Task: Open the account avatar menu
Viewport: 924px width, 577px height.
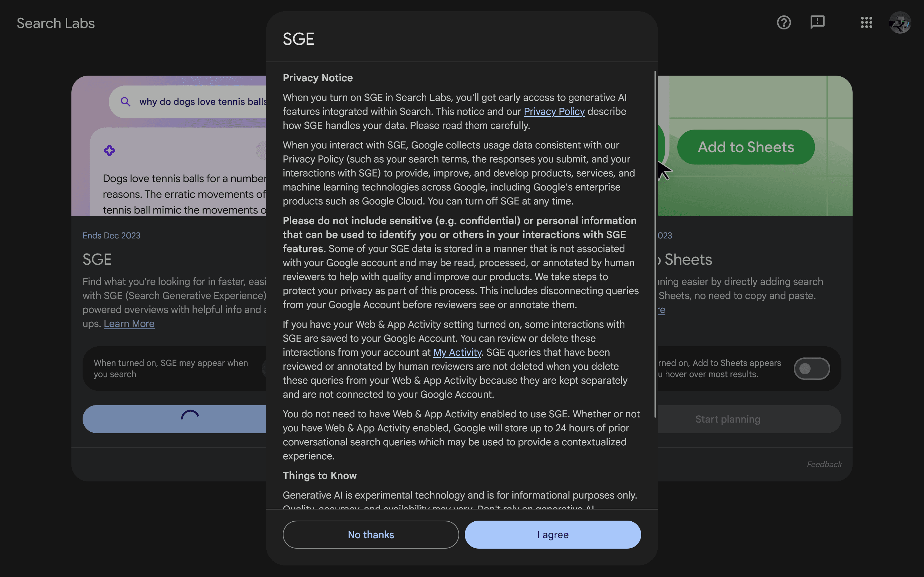Action: (x=900, y=22)
